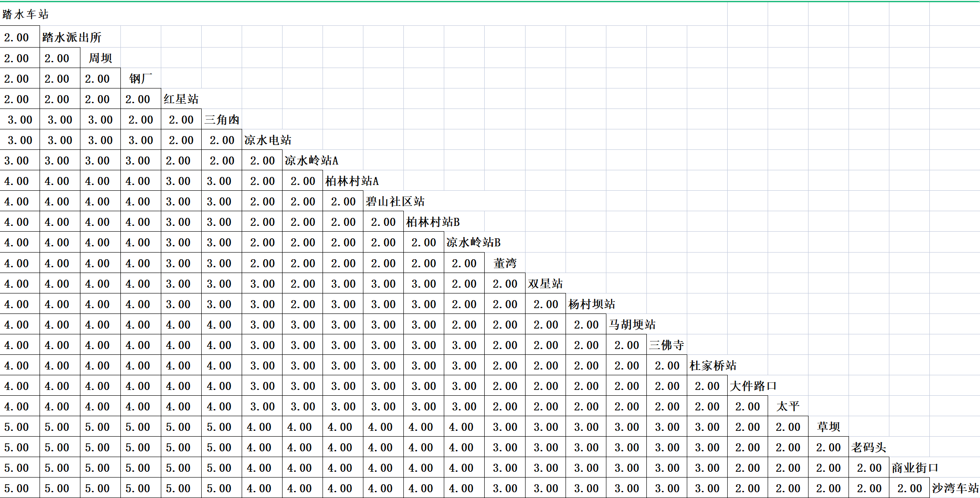Screen dimensions: 980x498
Task: Select the 三佛寺 station cell
Action: (x=667, y=345)
